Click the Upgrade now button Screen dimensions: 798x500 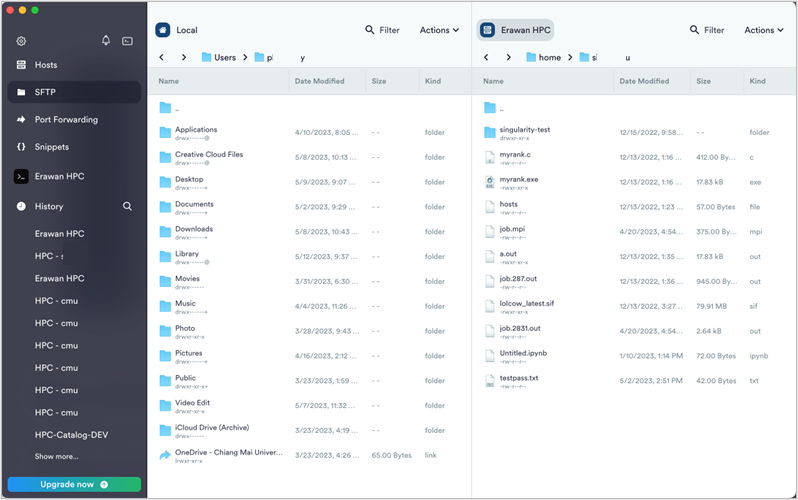coord(73,484)
